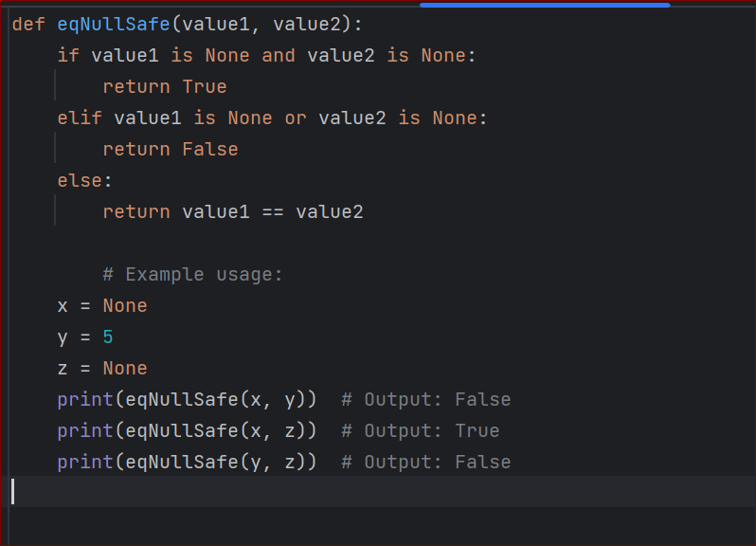Screen dimensions: 756x546
Task: Click the blue horizontal bar at top
Action: [545, 5]
